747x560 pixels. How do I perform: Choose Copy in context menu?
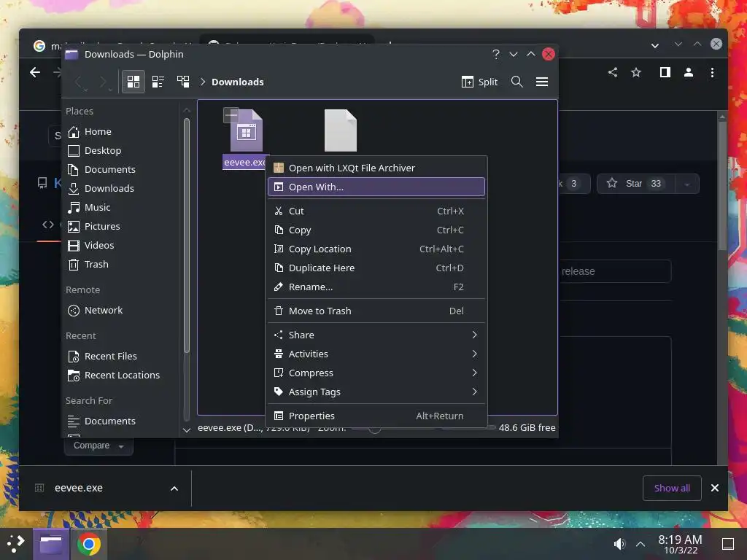(376, 230)
